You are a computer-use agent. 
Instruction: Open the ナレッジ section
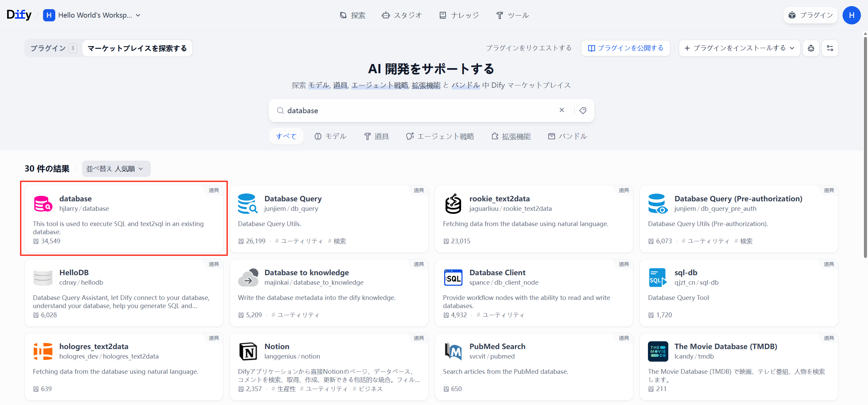459,15
